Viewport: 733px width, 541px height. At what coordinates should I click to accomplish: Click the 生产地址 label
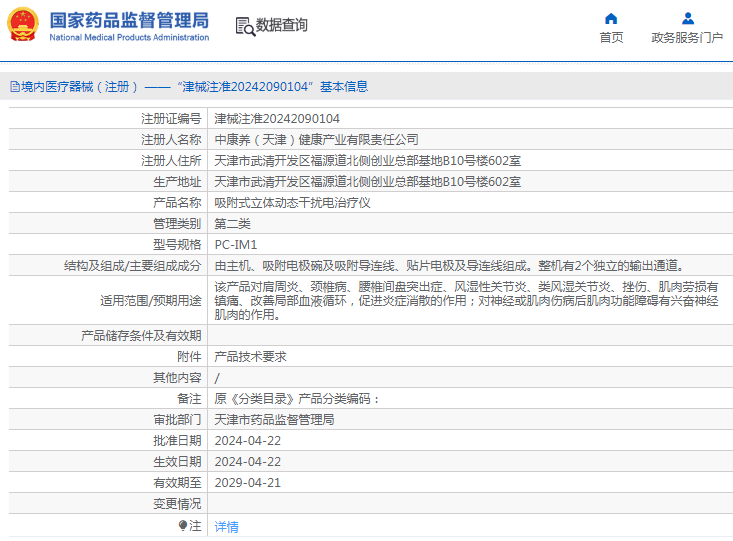[x=177, y=182]
